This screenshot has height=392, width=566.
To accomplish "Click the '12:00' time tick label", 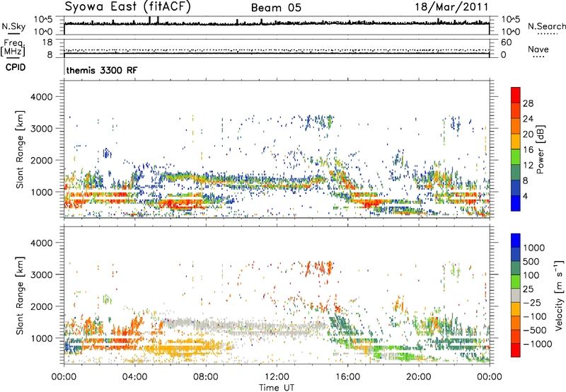I will (277, 377).
